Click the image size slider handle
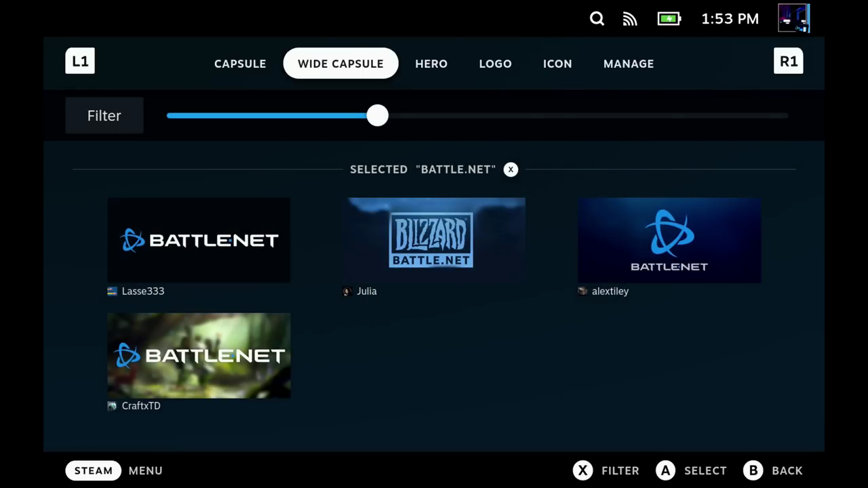This screenshot has width=868, height=488. coord(378,116)
